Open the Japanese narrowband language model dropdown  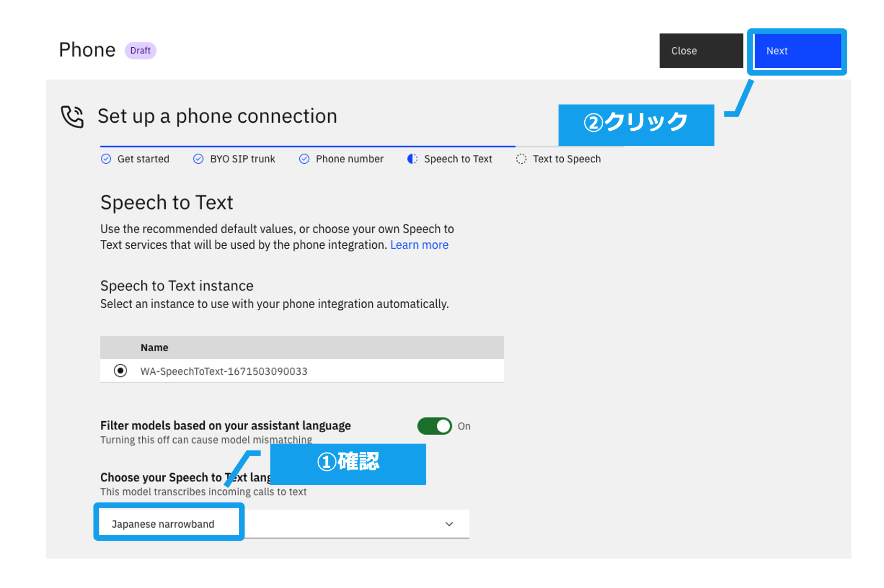coord(285,524)
